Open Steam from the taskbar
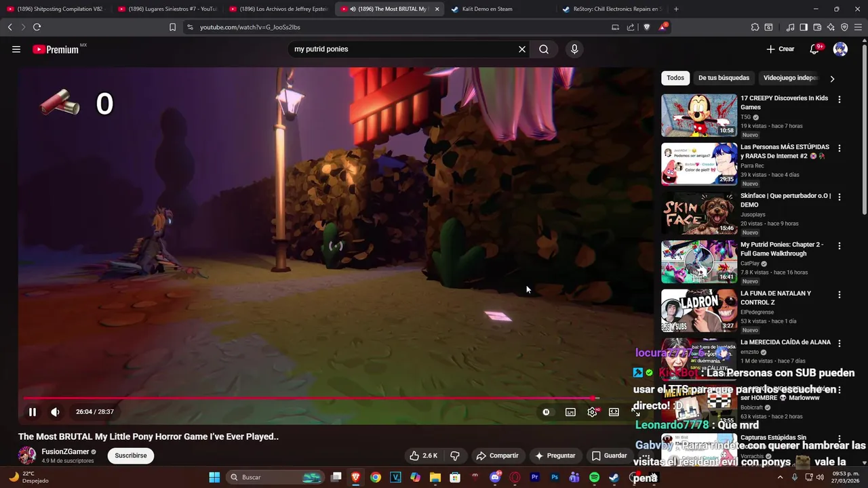 614,477
